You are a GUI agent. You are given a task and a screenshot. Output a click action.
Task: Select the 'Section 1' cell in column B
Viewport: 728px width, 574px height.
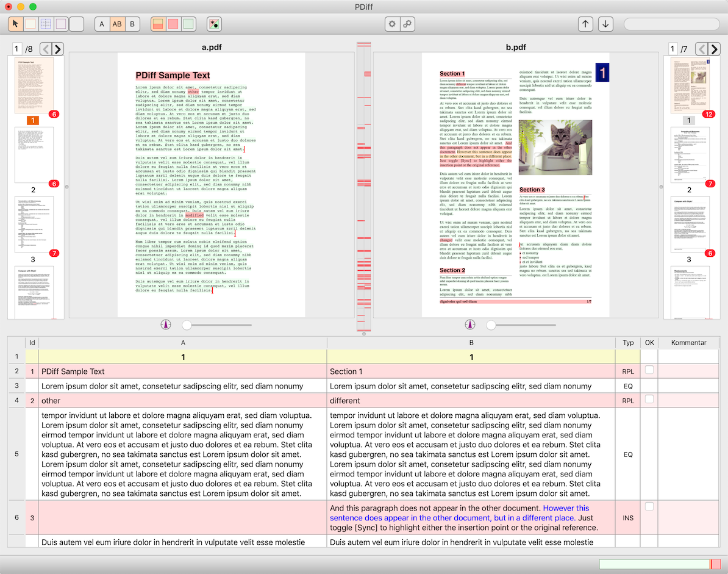pyautogui.click(x=471, y=371)
